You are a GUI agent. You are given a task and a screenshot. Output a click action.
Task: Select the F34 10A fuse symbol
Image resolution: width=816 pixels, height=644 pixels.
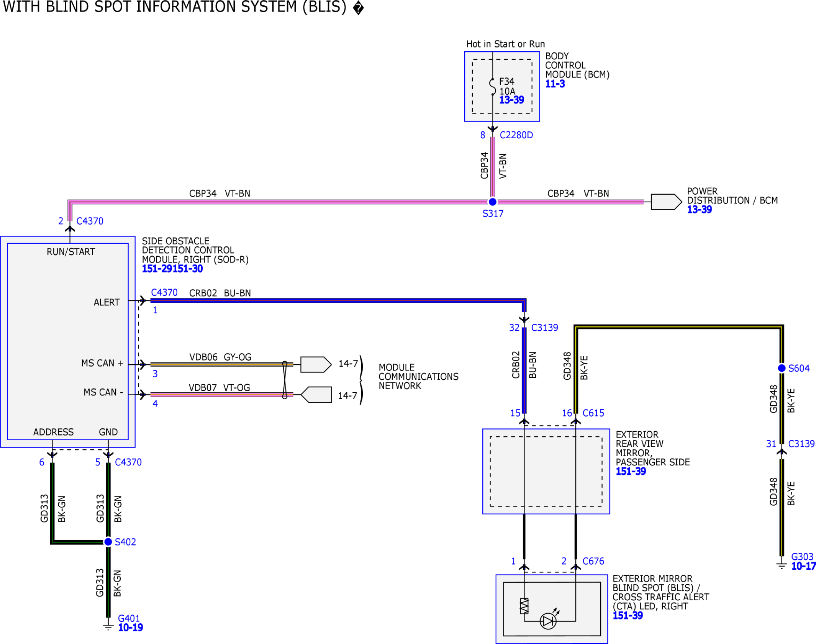pyautogui.click(x=493, y=87)
